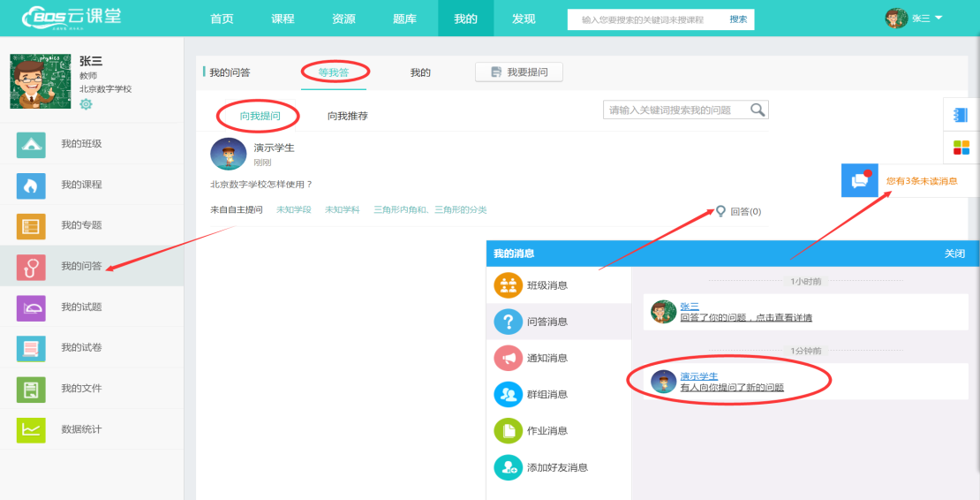Open 题库 in top navigation
Screen dimensions: 980x500
pyautogui.click(x=404, y=19)
